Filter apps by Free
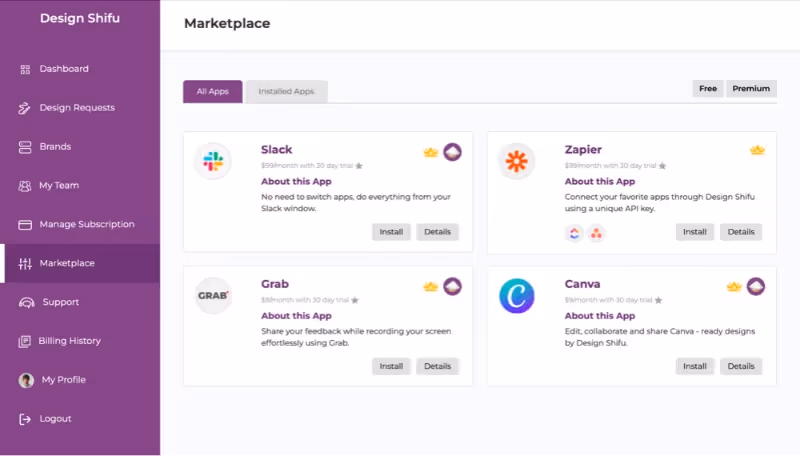 click(708, 89)
